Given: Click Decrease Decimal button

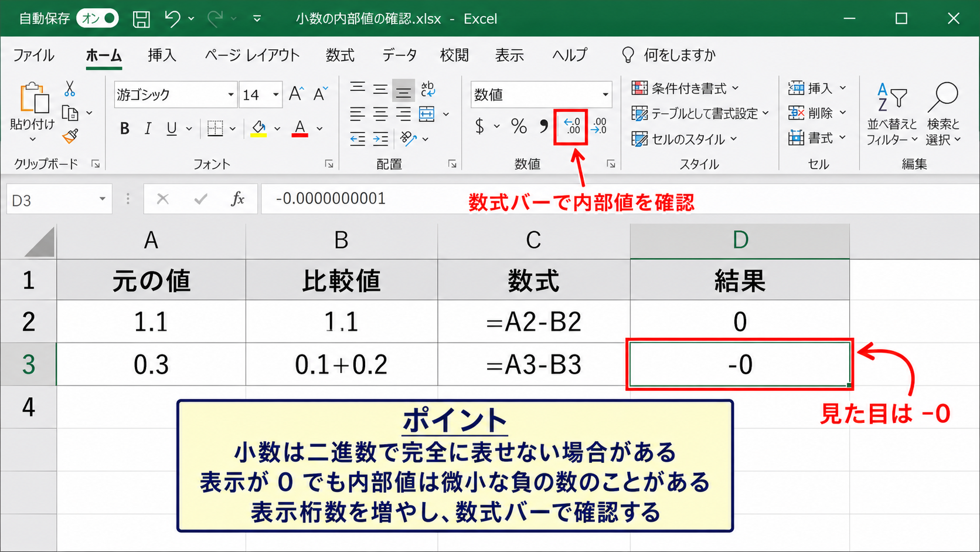Looking at the screenshot, I should click(x=598, y=126).
